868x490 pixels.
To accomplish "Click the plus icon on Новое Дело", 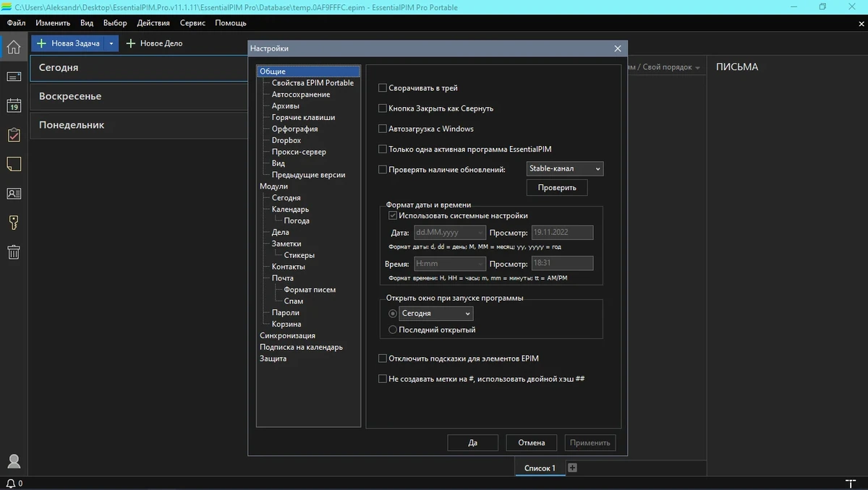I will [x=131, y=43].
